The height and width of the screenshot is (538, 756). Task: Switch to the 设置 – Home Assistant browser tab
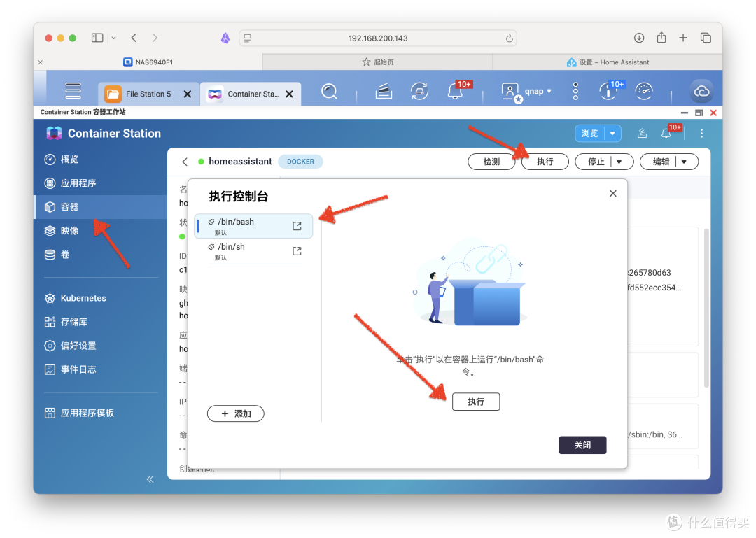click(x=608, y=62)
